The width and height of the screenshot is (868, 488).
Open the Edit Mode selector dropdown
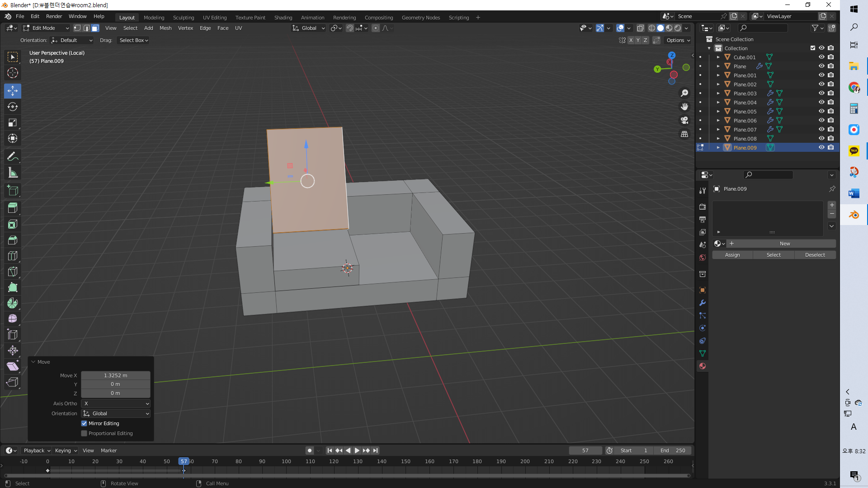click(46, 28)
